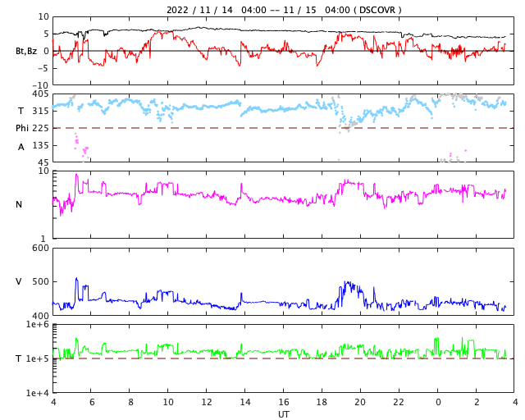
Task: Click the '1e+6' temperature tick label
Action: [38, 325]
